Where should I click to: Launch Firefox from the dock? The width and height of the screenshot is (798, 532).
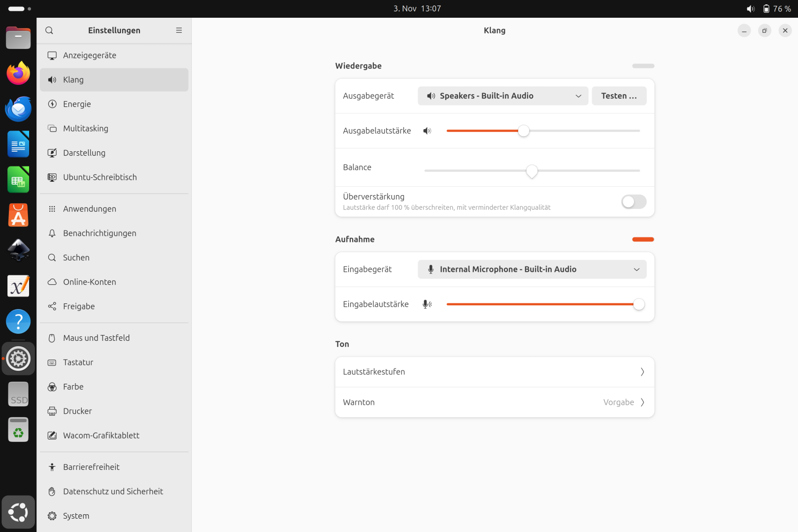click(x=18, y=73)
